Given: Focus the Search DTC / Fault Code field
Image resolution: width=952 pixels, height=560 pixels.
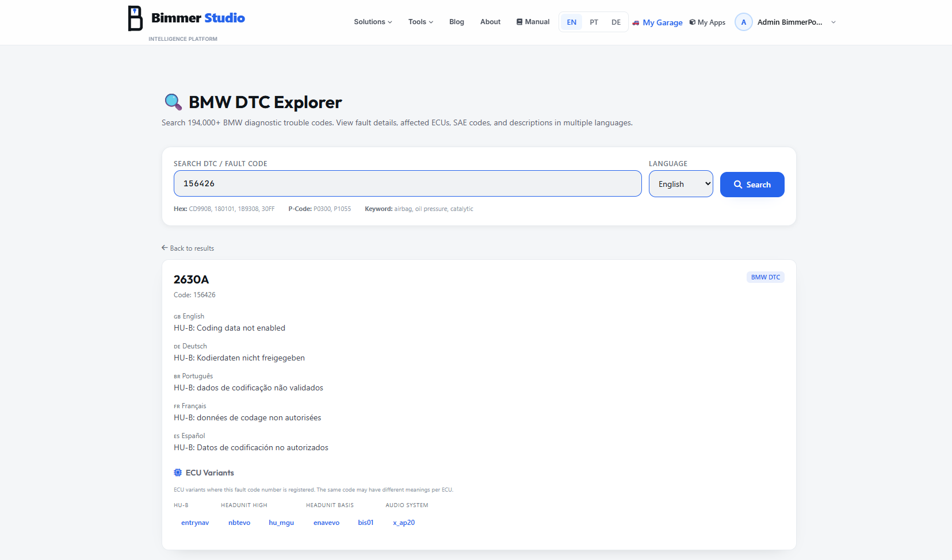Looking at the screenshot, I should (x=408, y=183).
